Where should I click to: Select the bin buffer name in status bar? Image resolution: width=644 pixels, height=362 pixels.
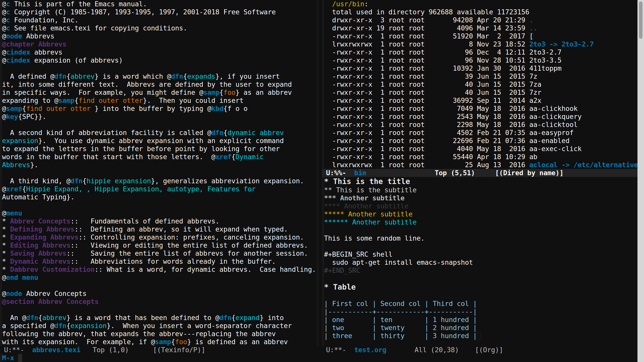[x=359, y=173]
